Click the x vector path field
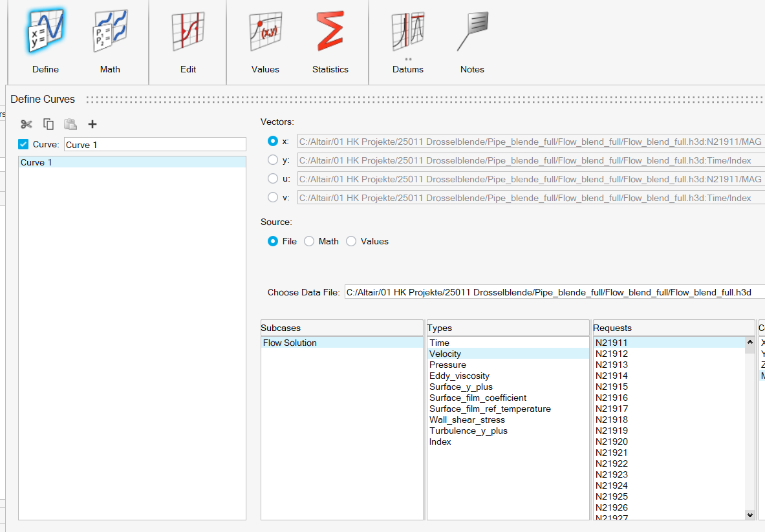 point(532,142)
